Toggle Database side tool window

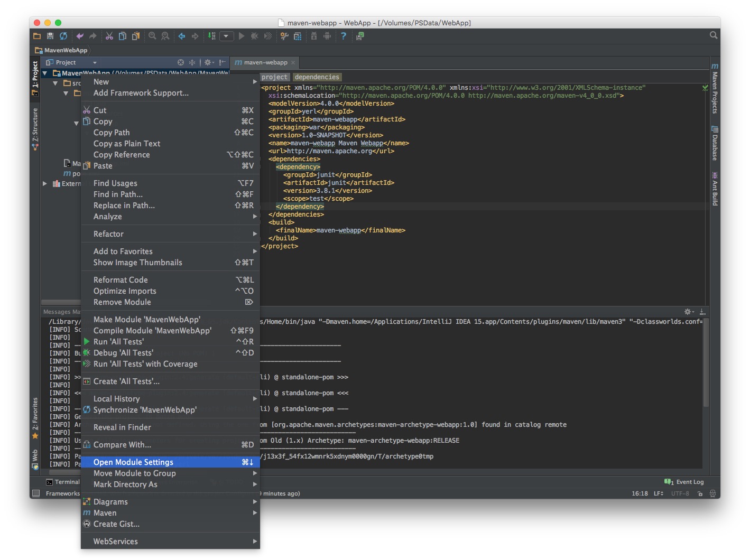pos(715,143)
